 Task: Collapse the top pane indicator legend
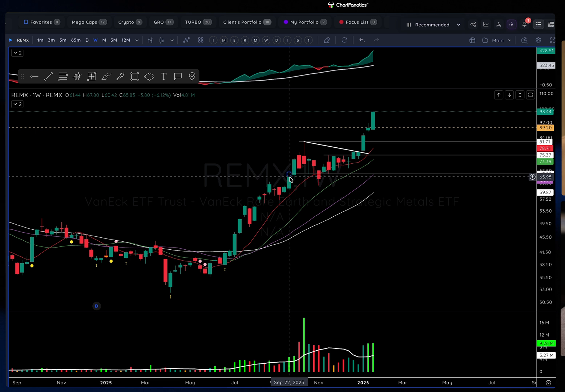pos(17,53)
